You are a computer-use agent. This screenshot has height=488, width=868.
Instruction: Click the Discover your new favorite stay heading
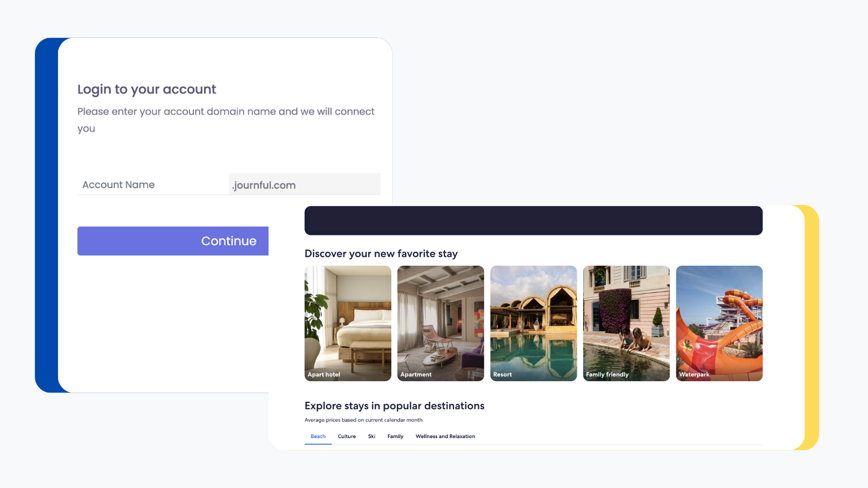pyautogui.click(x=381, y=254)
